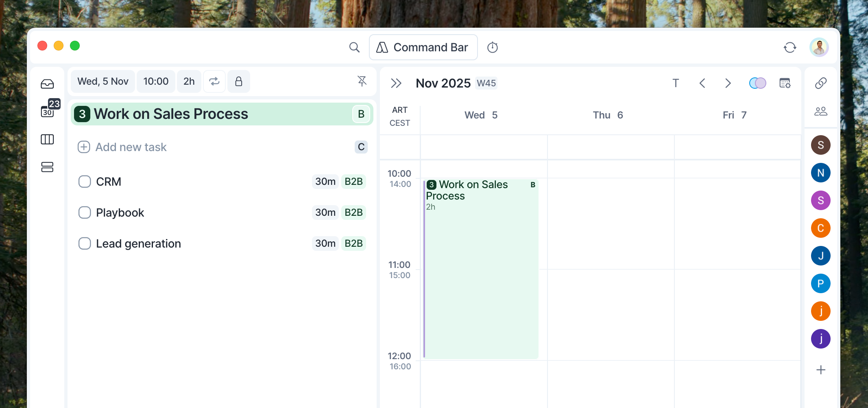868x408 pixels.
Task: Go to next calendar period
Action: 728,83
